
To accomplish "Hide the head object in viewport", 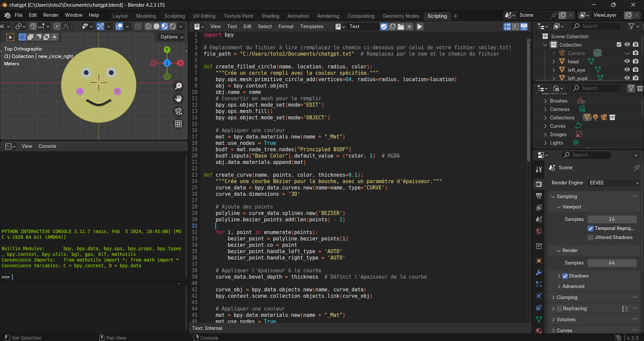I will coord(627,61).
